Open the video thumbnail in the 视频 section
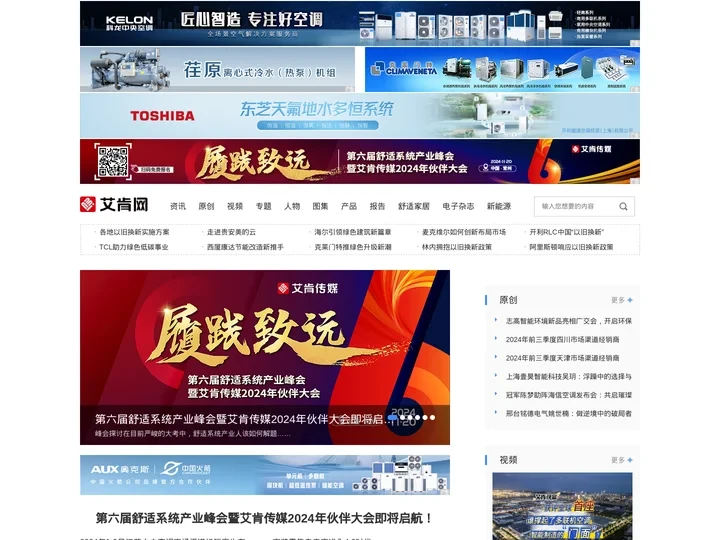 pos(562,506)
